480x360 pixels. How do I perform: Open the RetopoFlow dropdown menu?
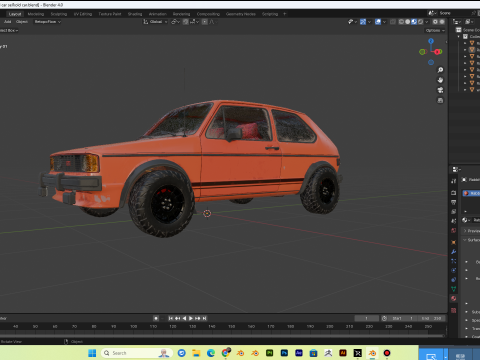click(48, 22)
